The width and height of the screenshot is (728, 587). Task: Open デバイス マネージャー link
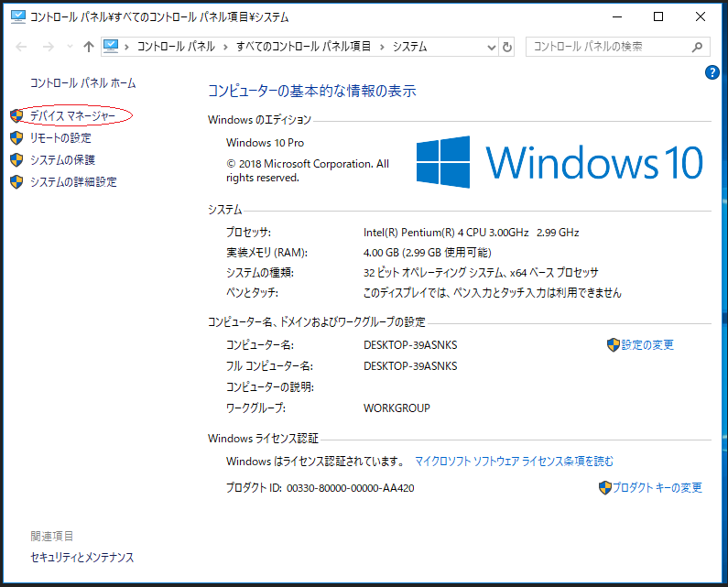click(73, 115)
